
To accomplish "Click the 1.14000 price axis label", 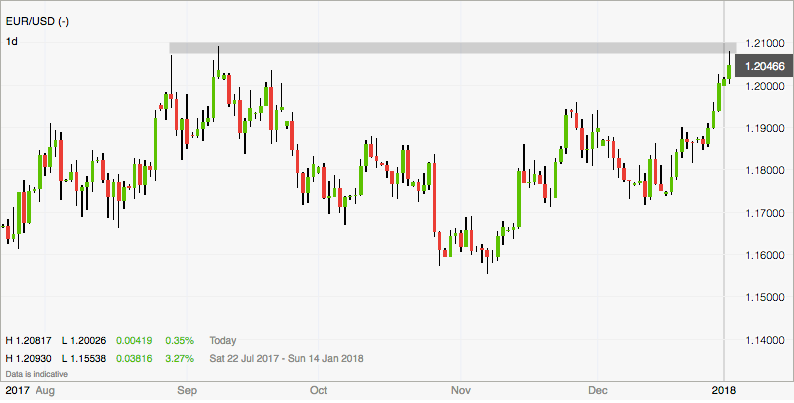I will pos(765,339).
